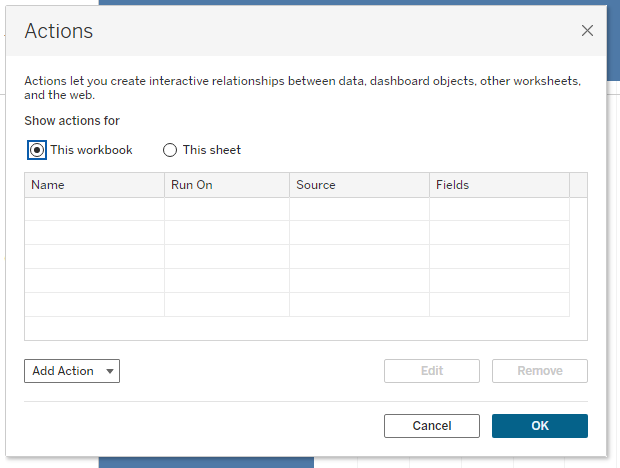620x468 pixels.
Task: Click the 'This sheet' label text
Action: [x=212, y=150]
